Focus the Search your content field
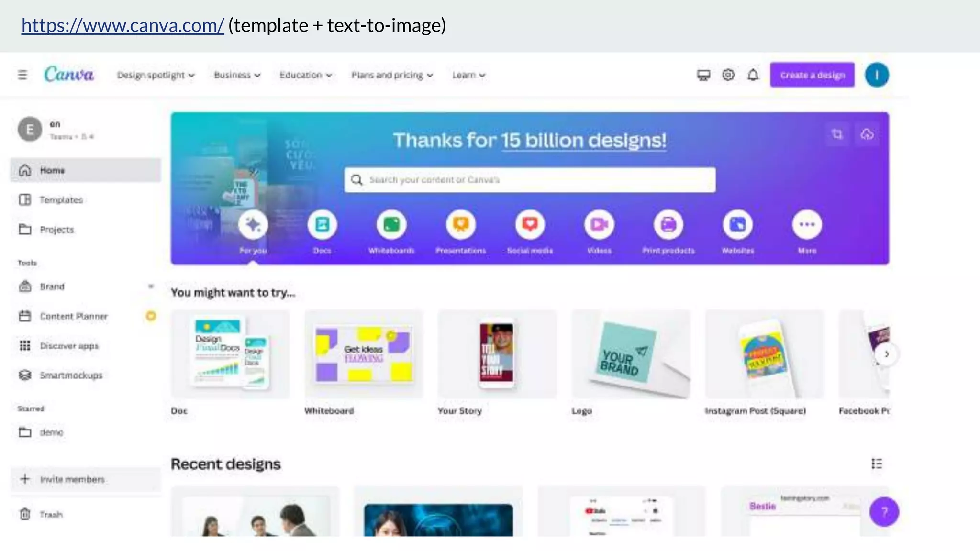The height and width of the screenshot is (551, 980). point(530,180)
